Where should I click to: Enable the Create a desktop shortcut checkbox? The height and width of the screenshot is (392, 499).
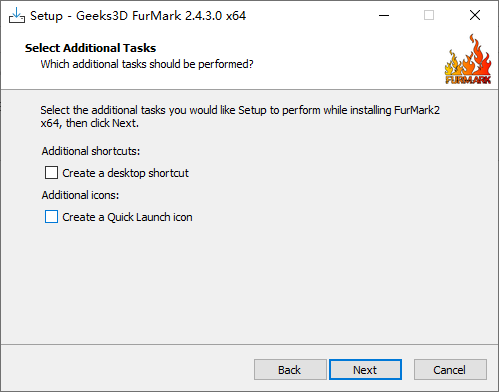pos(51,173)
